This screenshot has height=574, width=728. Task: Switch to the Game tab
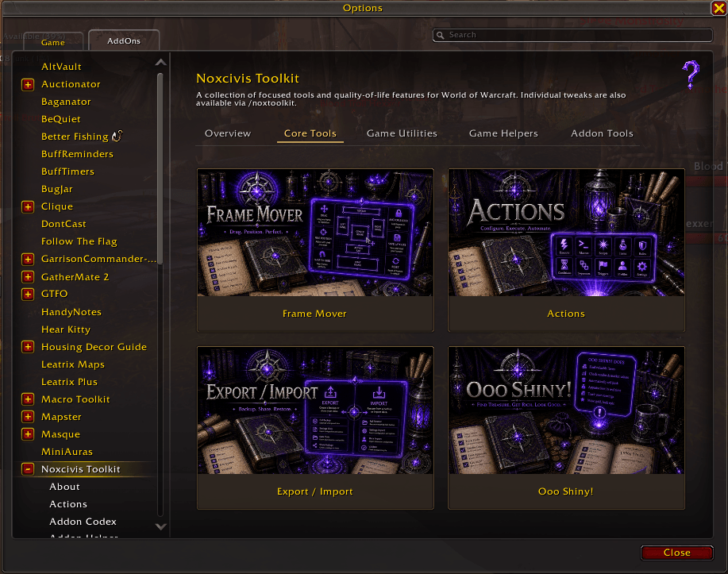[x=53, y=42]
